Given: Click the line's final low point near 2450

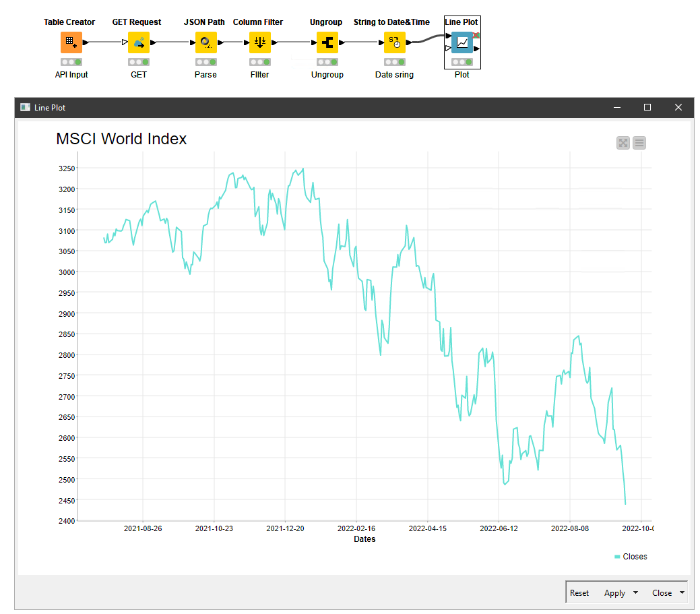Looking at the screenshot, I should pyautogui.click(x=625, y=503).
